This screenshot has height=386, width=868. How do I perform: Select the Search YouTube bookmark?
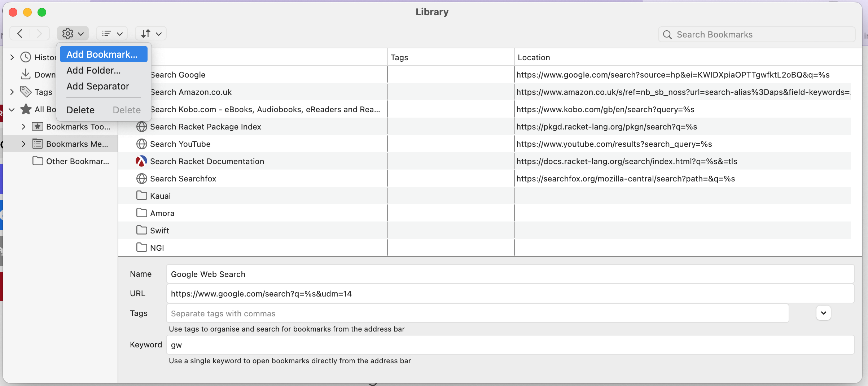coord(484,144)
